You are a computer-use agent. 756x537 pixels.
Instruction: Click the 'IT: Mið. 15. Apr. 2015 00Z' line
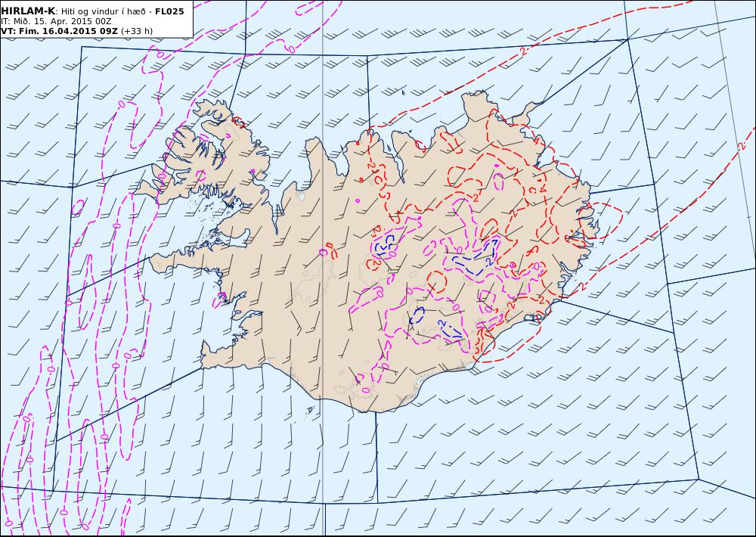point(56,21)
